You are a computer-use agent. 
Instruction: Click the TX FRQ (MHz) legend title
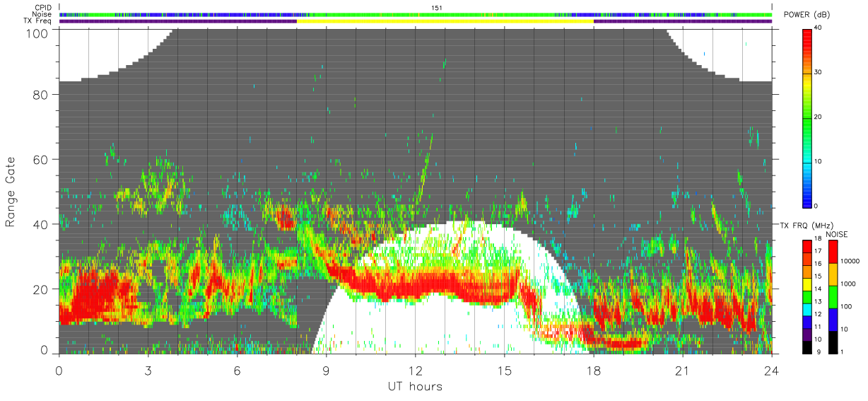[x=806, y=226]
